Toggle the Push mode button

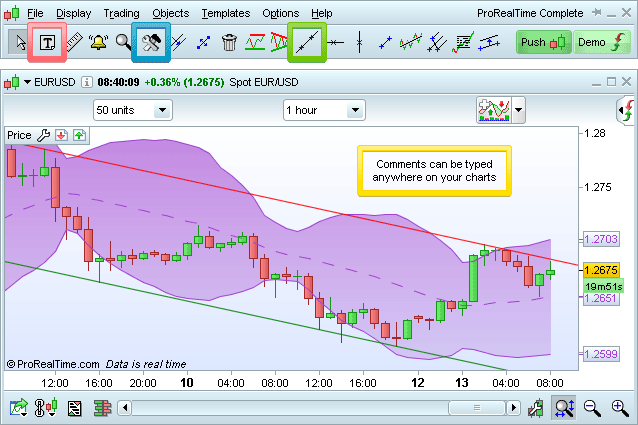pyautogui.click(x=542, y=42)
